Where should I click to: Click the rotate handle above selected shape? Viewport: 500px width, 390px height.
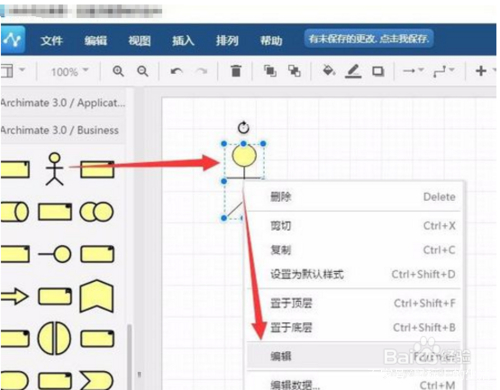[x=243, y=127]
